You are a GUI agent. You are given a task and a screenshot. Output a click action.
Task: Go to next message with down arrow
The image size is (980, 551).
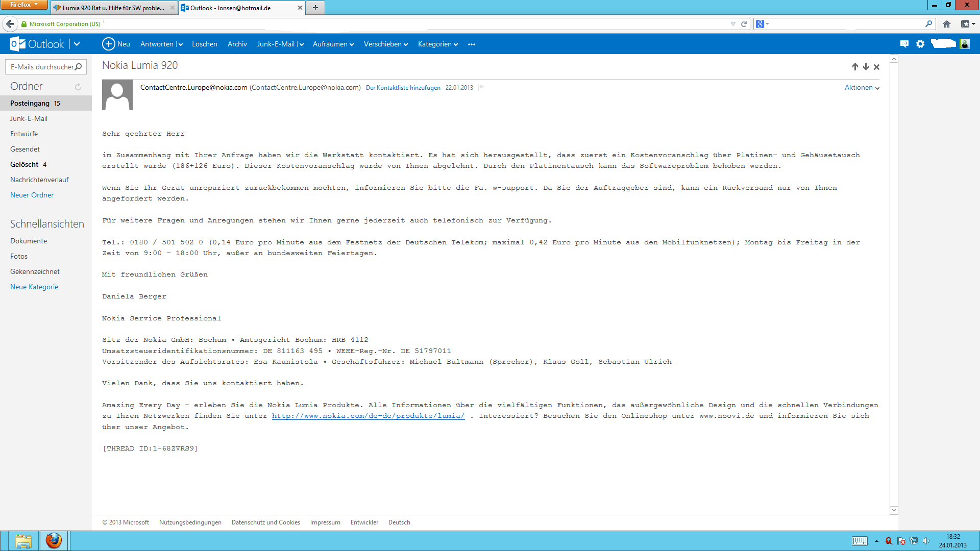point(866,67)
